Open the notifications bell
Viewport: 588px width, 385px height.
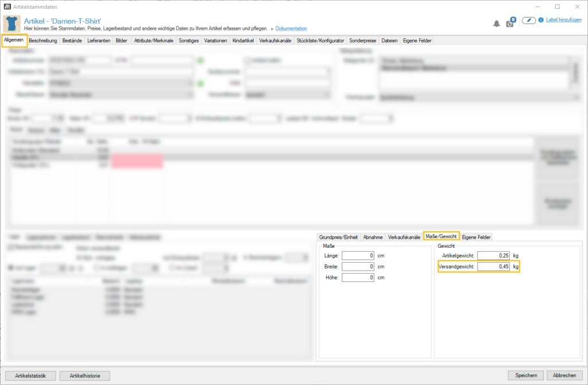tap(497, 24)
